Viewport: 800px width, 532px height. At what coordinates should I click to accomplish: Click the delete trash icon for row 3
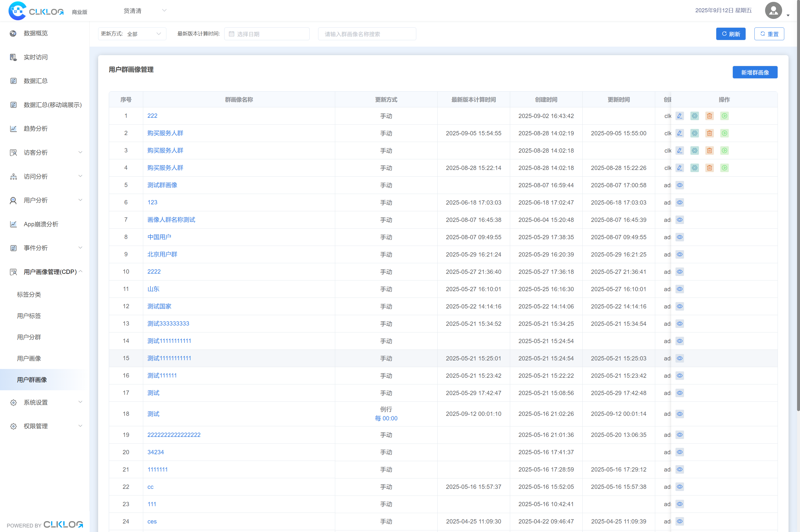709,151
